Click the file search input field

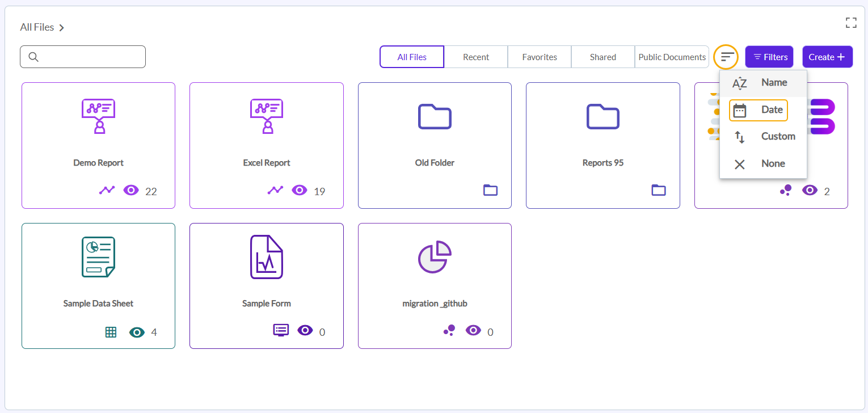91,57
